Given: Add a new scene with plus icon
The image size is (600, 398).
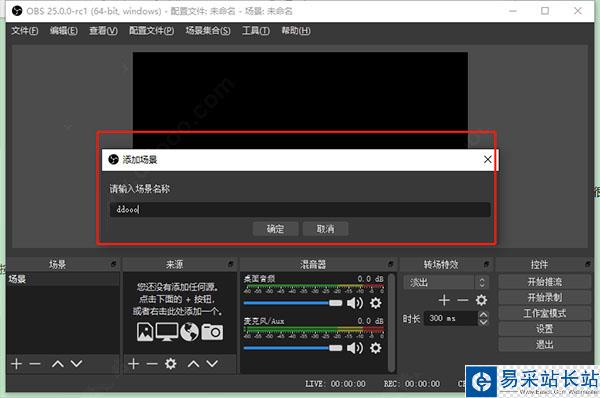Looking at the screenshot, I should point(16,364).
